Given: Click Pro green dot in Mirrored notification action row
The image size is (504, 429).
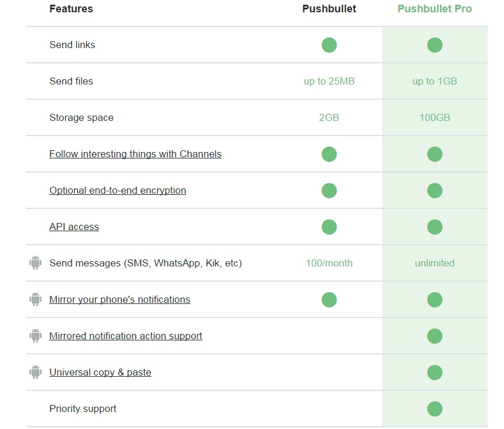Looking at the screenshot, I should (x=435, y=336).
